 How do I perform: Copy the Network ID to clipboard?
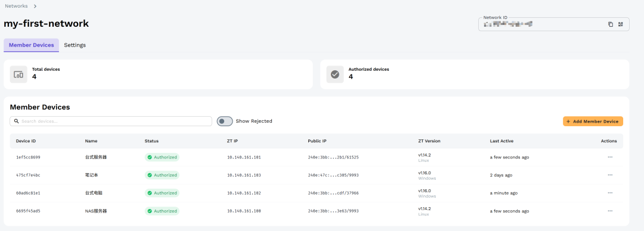611,24
